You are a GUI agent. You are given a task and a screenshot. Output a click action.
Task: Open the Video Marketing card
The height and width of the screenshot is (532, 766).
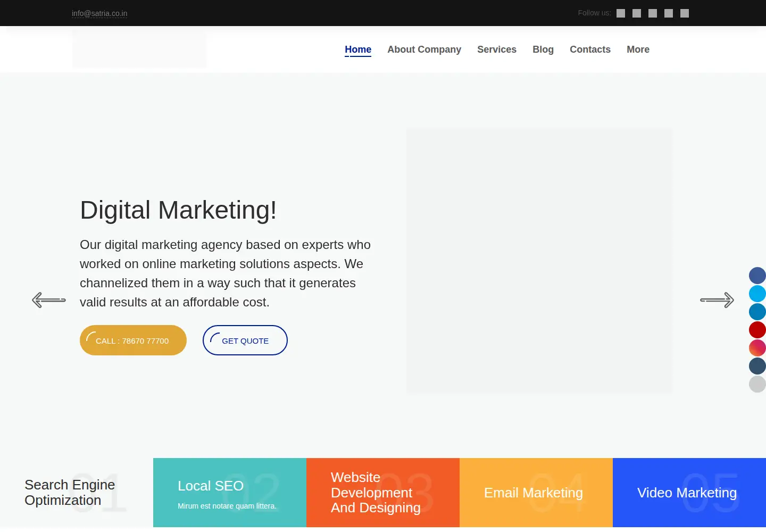tap(689, 493)
